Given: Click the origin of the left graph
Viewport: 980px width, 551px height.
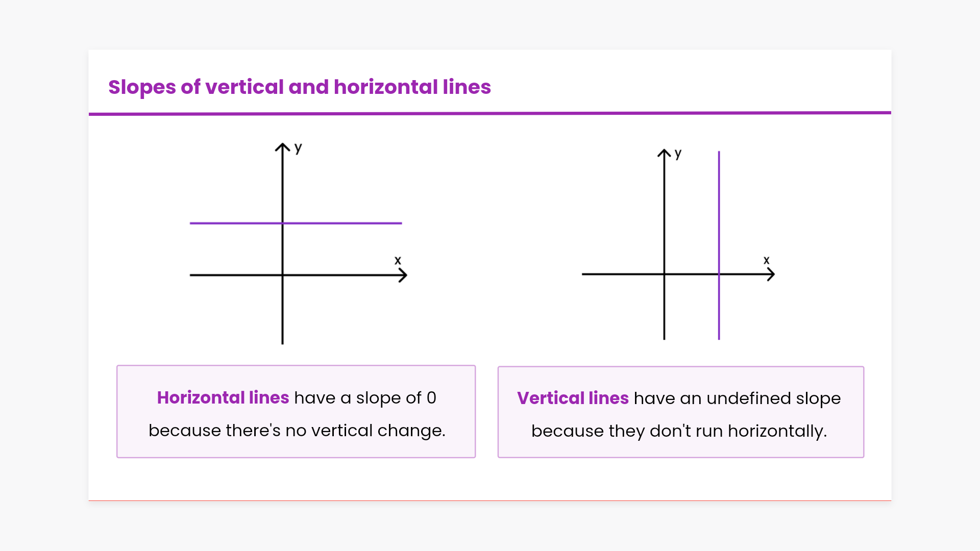Looking at the screenshot, I should [282, 275].
